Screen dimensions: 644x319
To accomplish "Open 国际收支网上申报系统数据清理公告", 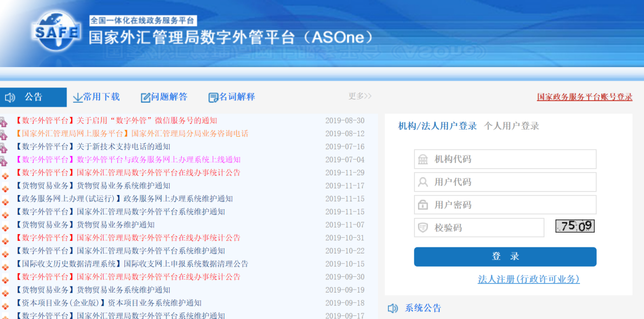I will click(x=132, y=264).
